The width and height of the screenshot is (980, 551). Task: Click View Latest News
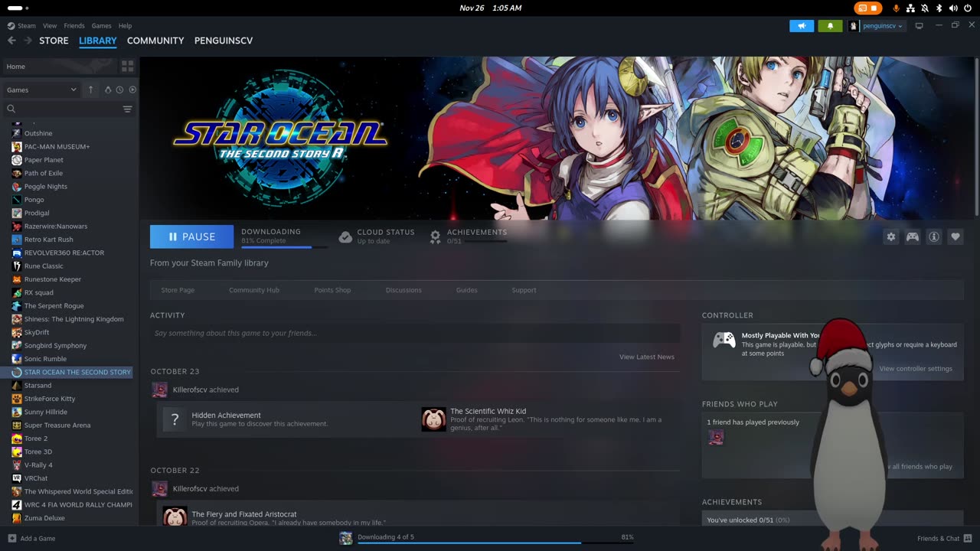coord(647,357)
